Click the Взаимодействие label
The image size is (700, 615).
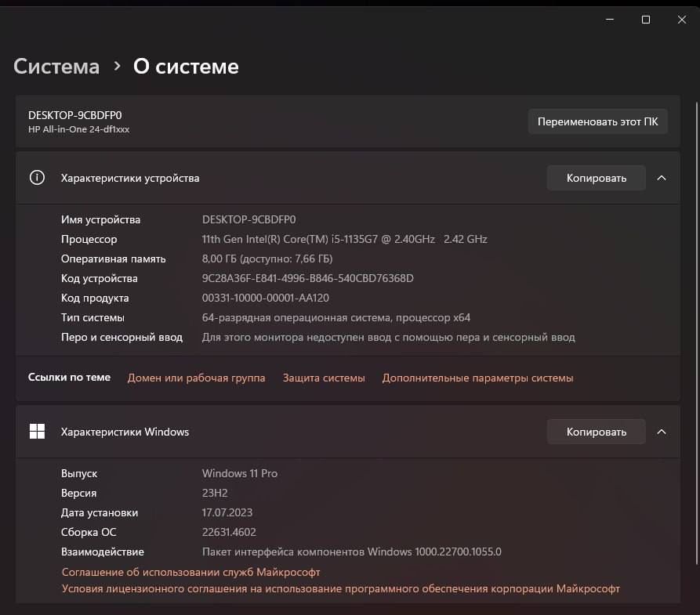coord(102,552)
